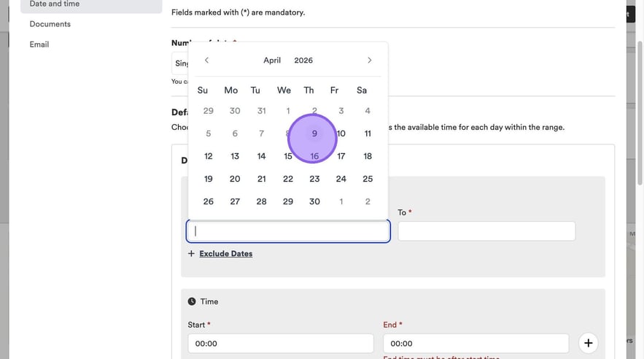Focus the Start time field
Screen dimensions: 644x359
[281, 343]
